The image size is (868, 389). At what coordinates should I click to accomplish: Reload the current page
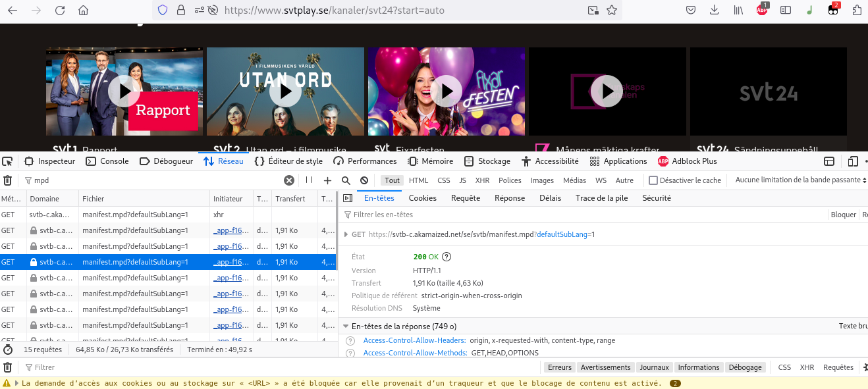60,11
